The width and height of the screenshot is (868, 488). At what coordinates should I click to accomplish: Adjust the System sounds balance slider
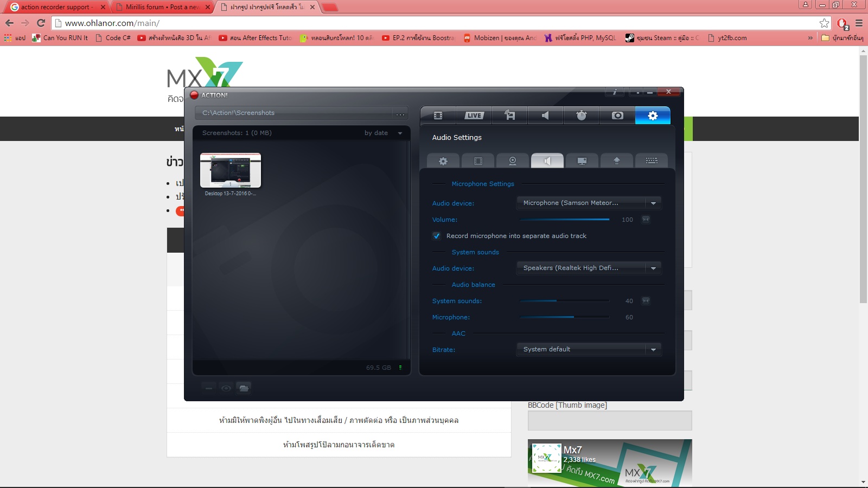[565, 301]
